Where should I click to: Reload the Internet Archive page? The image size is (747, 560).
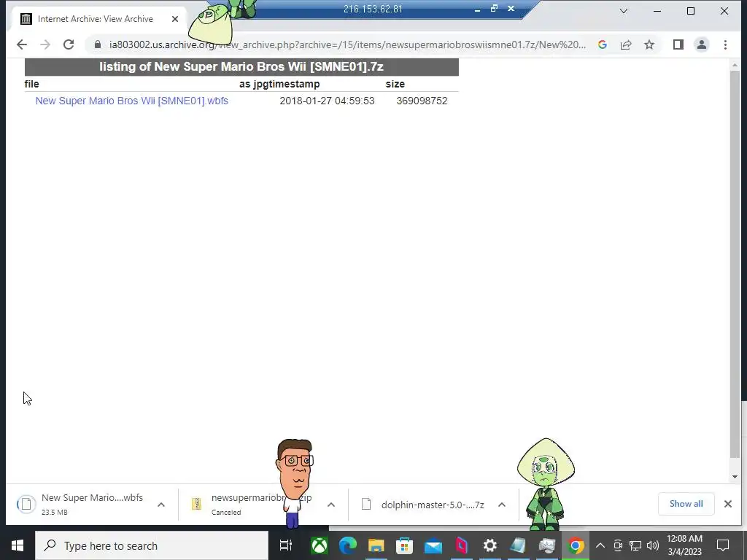pyautogui.click(x=69, y=44)
